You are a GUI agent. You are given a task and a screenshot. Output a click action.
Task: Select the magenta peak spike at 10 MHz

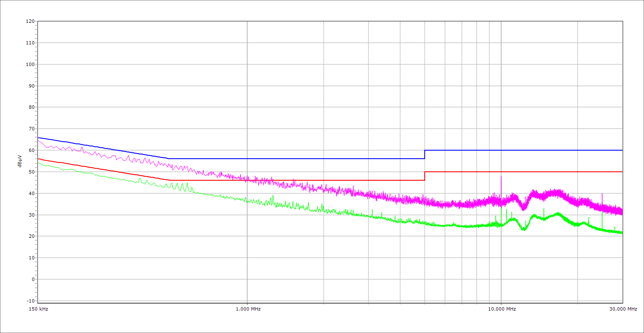(x=501, y=178)
